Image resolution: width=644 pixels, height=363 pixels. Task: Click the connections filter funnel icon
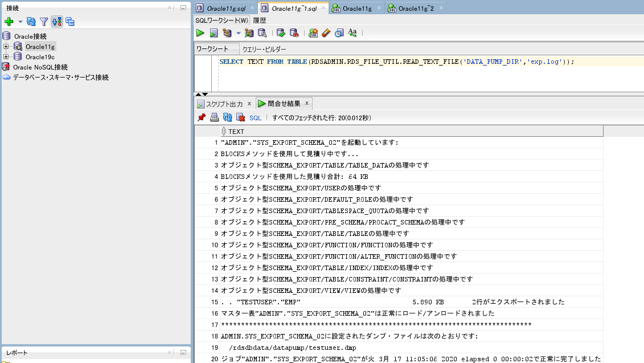pos(44,22)
